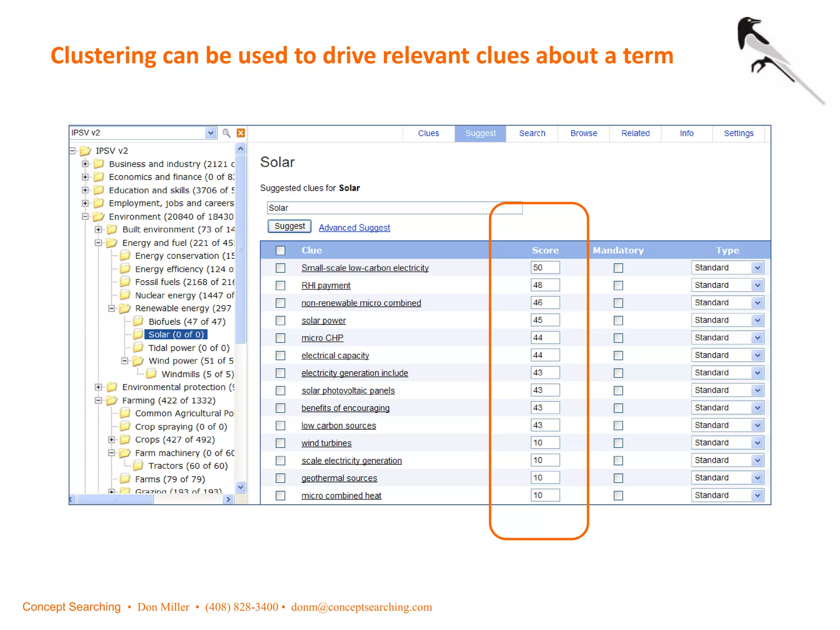Open Type dropdown for wind turbines
This screenshot has height=630, width=840.
pos(758,443)
